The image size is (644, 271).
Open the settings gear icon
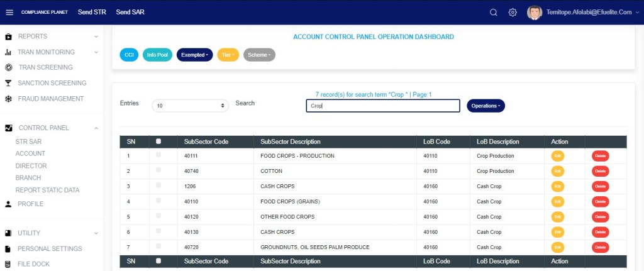click(x=513, y=13)
